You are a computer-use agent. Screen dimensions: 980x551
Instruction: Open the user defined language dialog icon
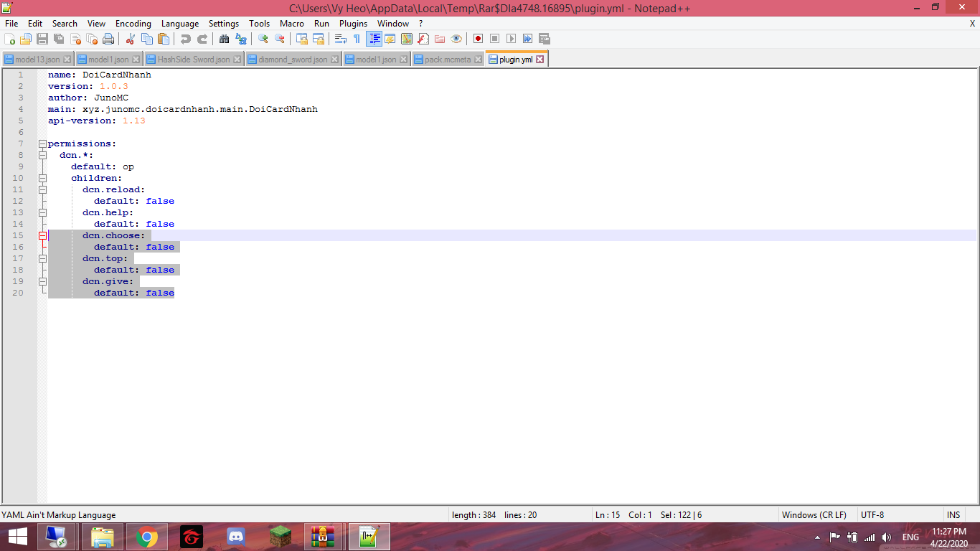(x=390, y=39)
